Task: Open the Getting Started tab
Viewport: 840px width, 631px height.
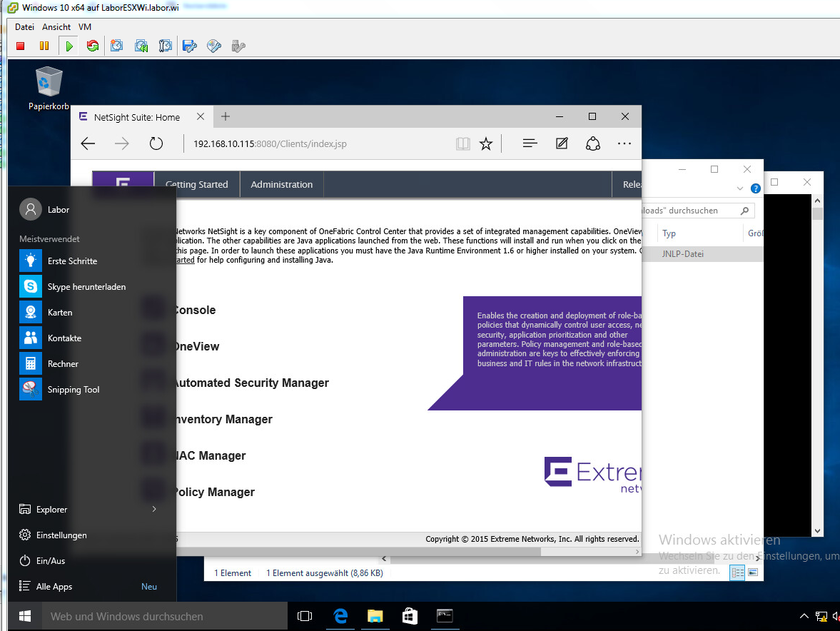Action: coord(196,184)
